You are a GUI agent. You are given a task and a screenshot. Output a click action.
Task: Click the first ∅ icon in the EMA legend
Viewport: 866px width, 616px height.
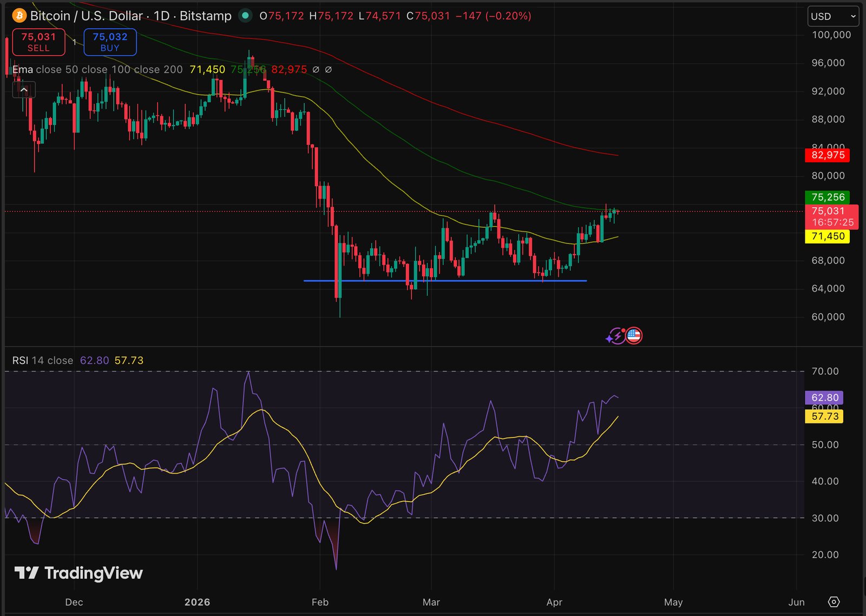[x=317, y=69]
